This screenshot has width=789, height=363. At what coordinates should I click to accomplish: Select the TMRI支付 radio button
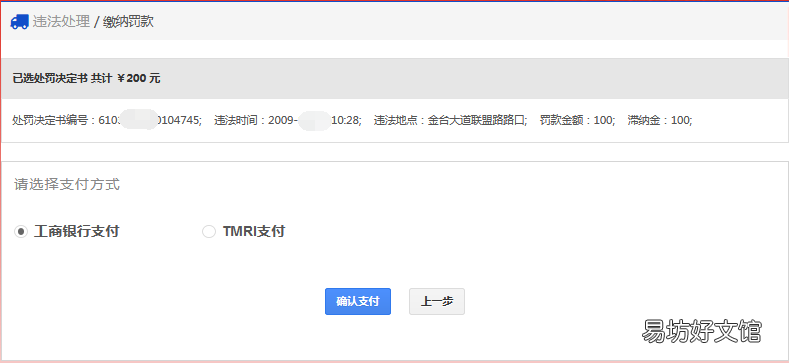209,232
